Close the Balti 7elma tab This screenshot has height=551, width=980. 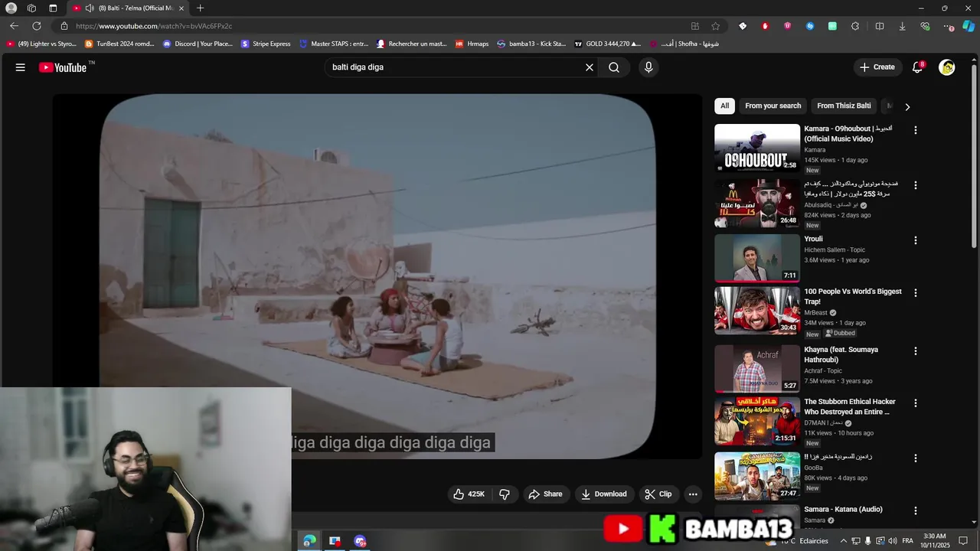[181, 8]
